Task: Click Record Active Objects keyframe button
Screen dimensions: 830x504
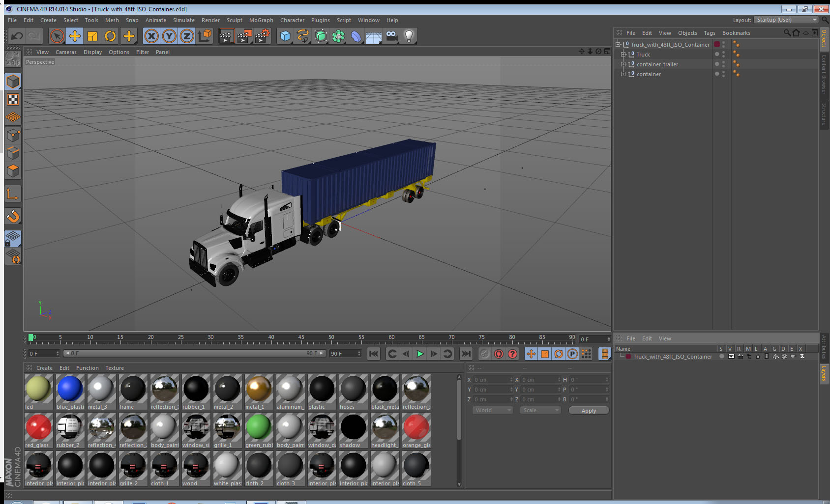Action: 485,354
